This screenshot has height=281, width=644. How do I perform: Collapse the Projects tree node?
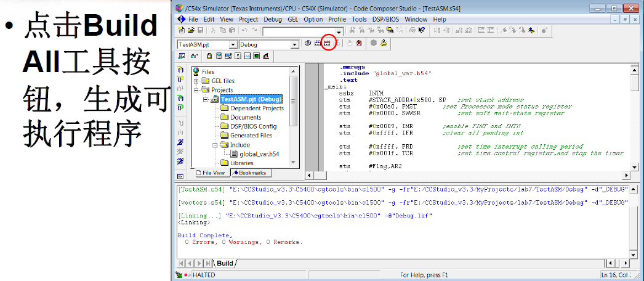(196, 90)
